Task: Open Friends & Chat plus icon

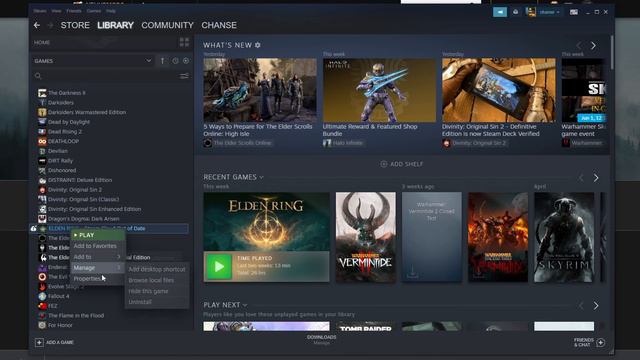Action: pos(600,342)
